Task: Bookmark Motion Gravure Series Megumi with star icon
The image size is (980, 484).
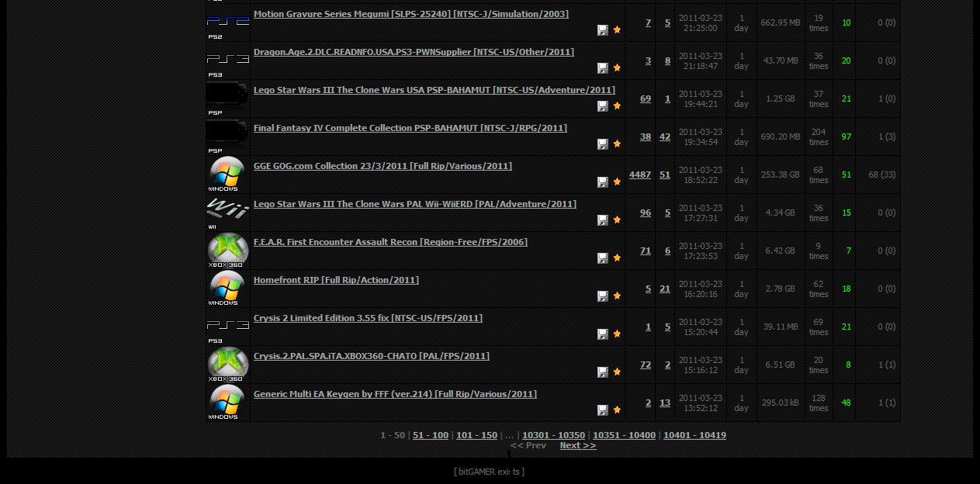Action: [617, 29]
